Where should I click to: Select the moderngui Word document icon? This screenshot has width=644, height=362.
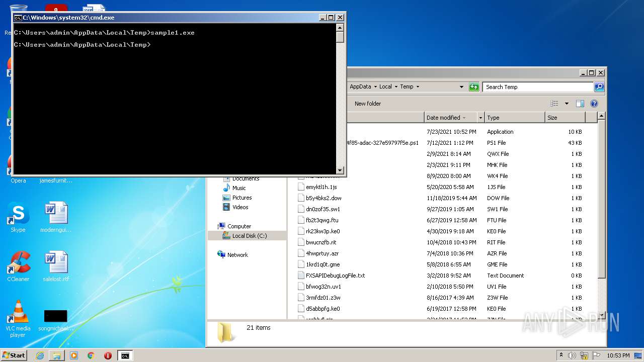(56, 217)
